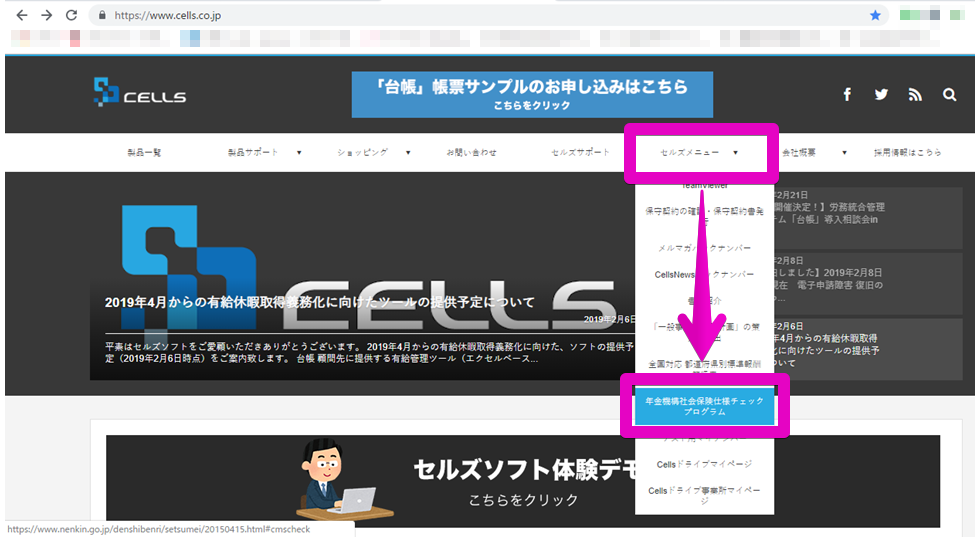Select the CellsNewsバックナンバー dropdown entry

[705, 274]
